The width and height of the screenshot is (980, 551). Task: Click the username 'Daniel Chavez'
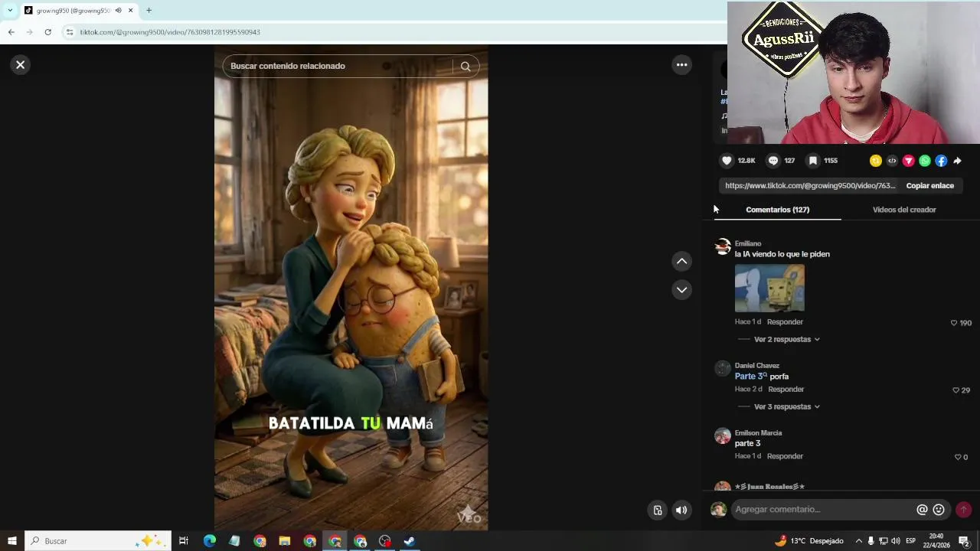[757, 366]
